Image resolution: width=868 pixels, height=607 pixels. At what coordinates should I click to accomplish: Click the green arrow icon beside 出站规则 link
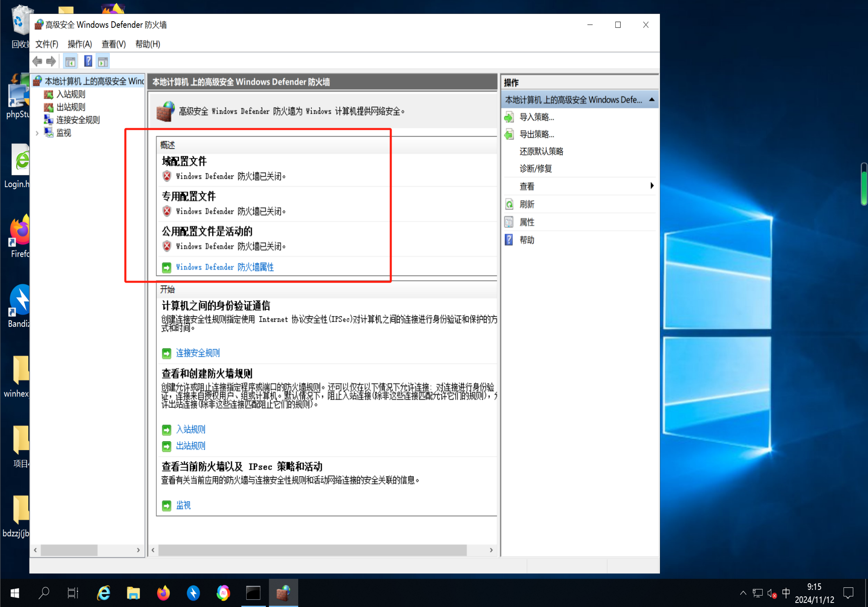166,446
